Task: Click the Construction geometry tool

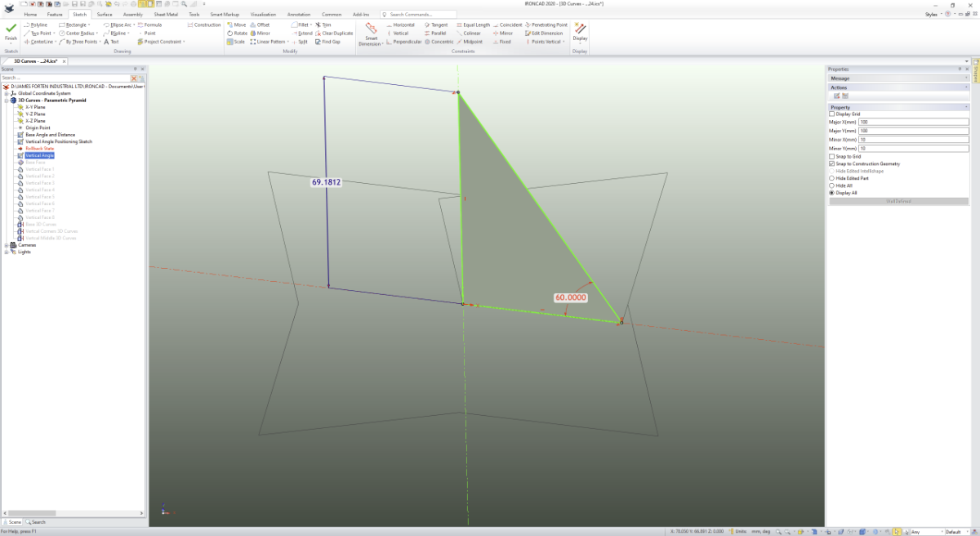Action: pyautogui.click(x=203, y=25)
